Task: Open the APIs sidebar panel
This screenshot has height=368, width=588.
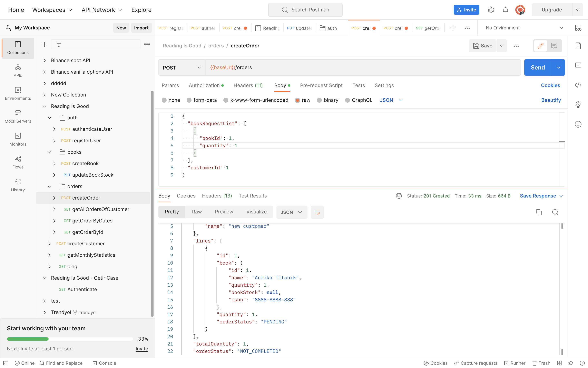Action: point(18,71)
